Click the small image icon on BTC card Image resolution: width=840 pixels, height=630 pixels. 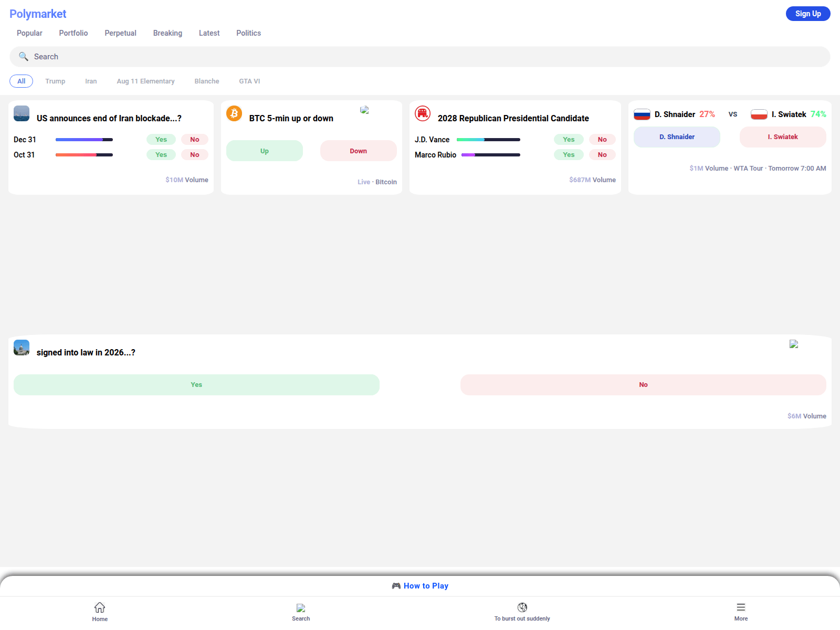click(364, 110)
